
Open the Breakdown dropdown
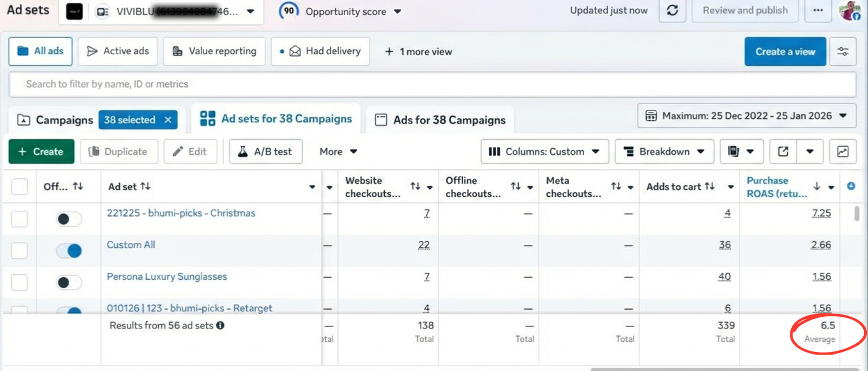pyautogui.click(x=664, y=152)
